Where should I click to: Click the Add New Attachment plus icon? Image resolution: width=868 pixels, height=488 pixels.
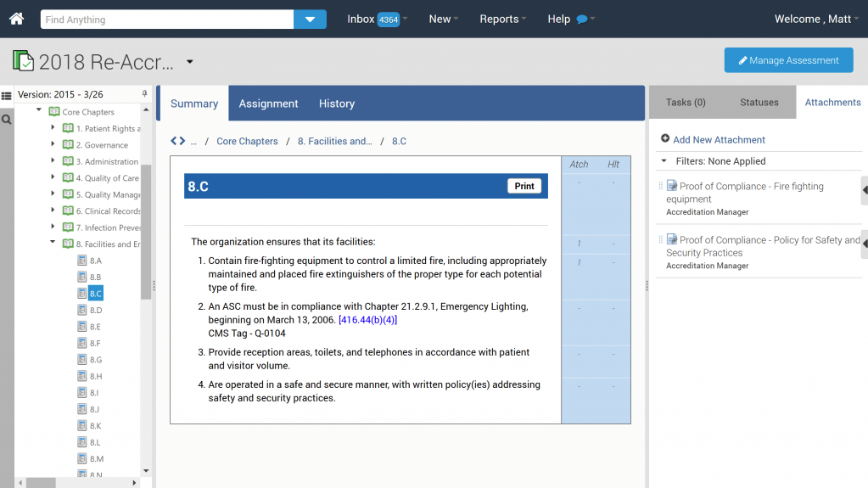pyautogui.click(x=664, y=139)
